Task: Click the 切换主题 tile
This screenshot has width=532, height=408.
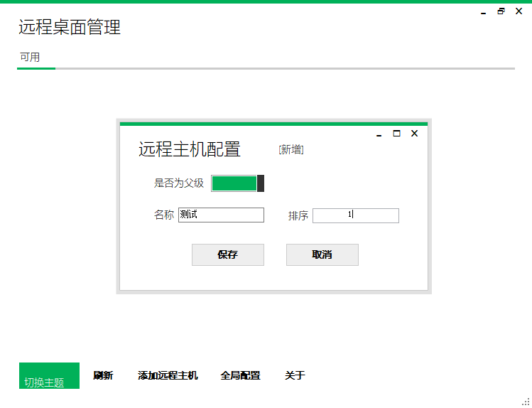Action: click(x=49, y=375)
